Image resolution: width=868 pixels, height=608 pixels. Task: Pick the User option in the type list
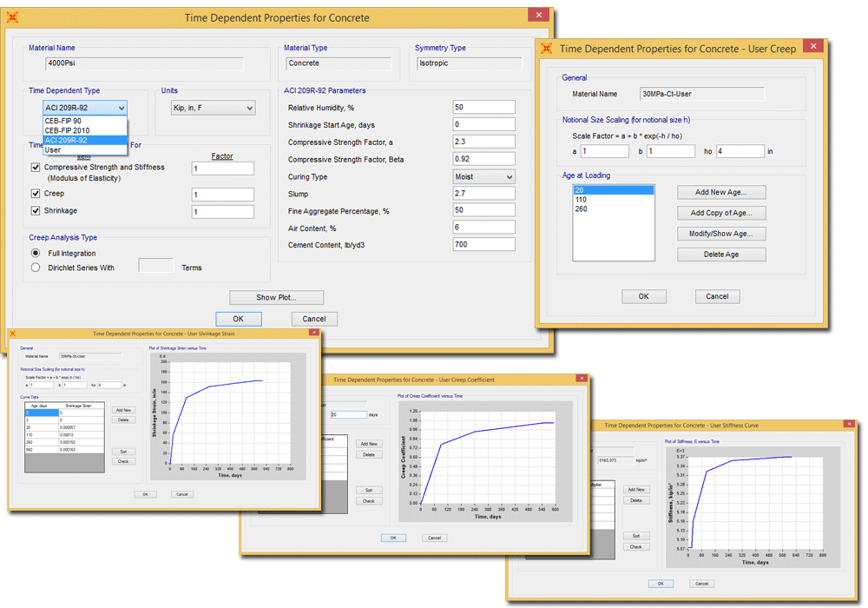click(53, 149)
